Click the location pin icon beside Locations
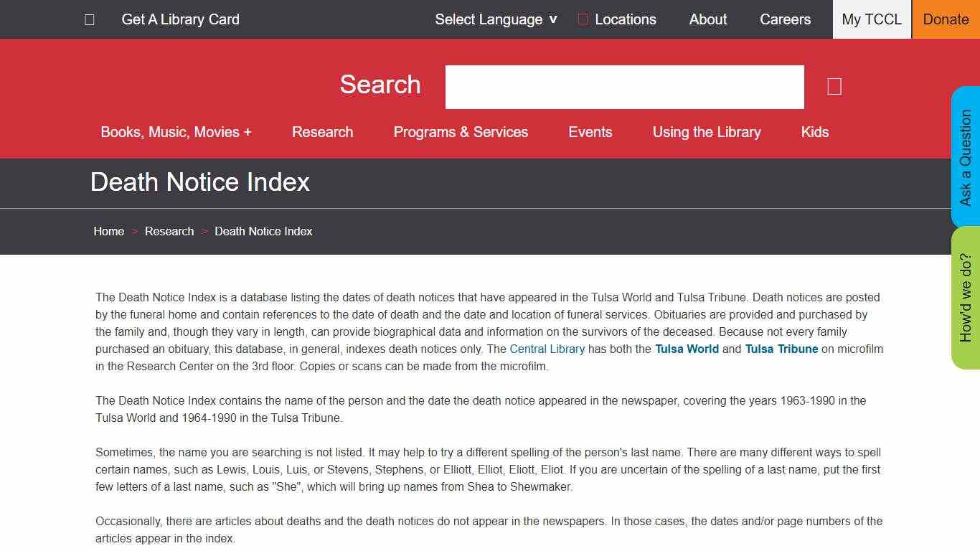Viewport: 980px width, 551px height. click(x=581, y=19)
